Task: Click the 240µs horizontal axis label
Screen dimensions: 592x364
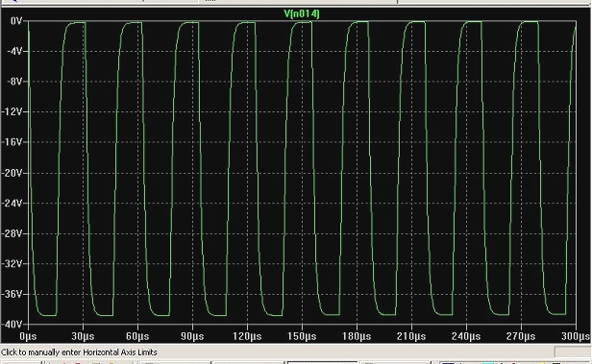Action: click(466, 336)
